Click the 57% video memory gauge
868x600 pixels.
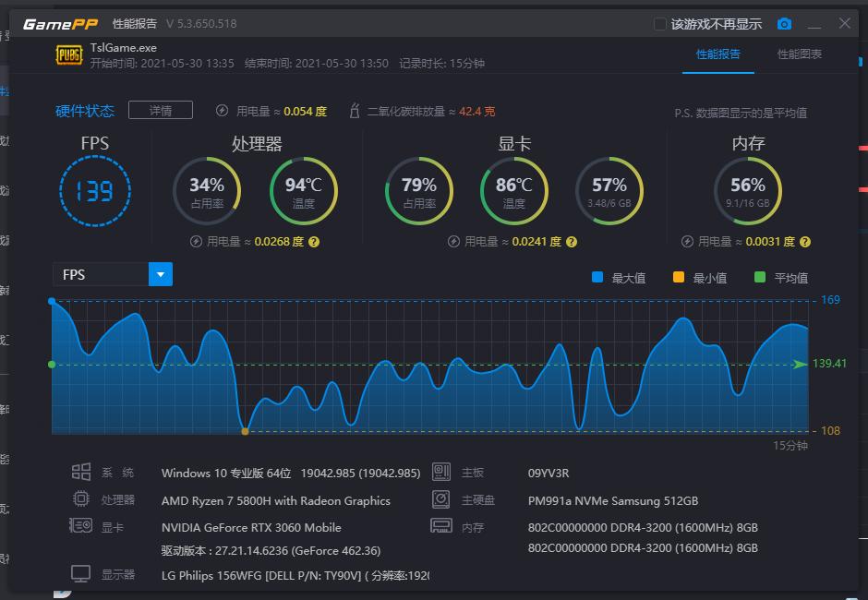click(x=609, y=191)
